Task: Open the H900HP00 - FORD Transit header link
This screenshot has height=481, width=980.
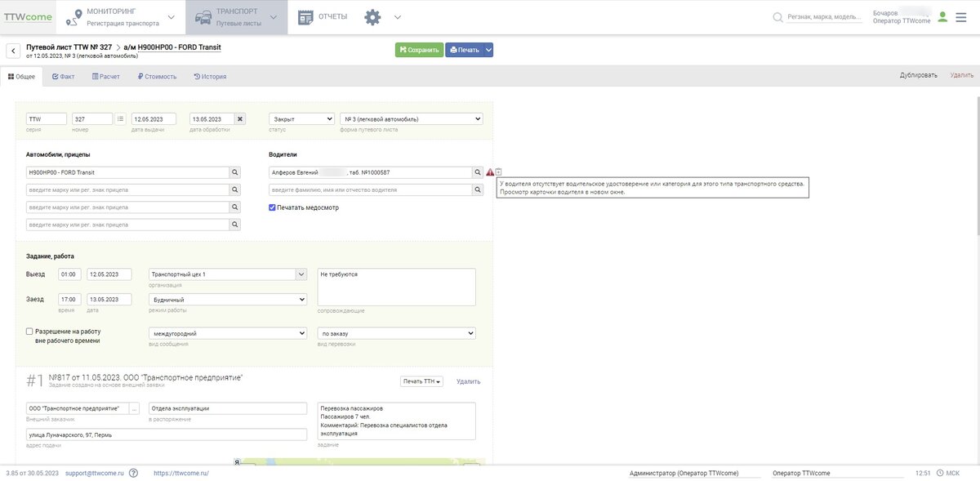Action: pyautogui.click(x=179, y=47)
